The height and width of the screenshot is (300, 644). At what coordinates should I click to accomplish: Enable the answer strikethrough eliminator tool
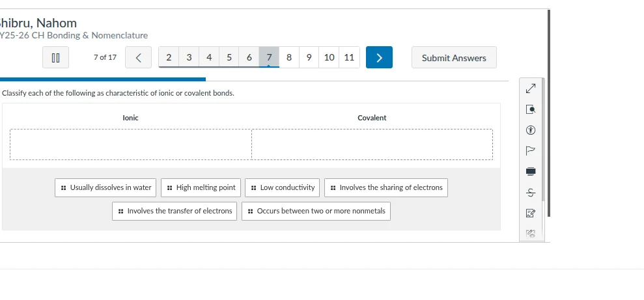tap(530, 192)
